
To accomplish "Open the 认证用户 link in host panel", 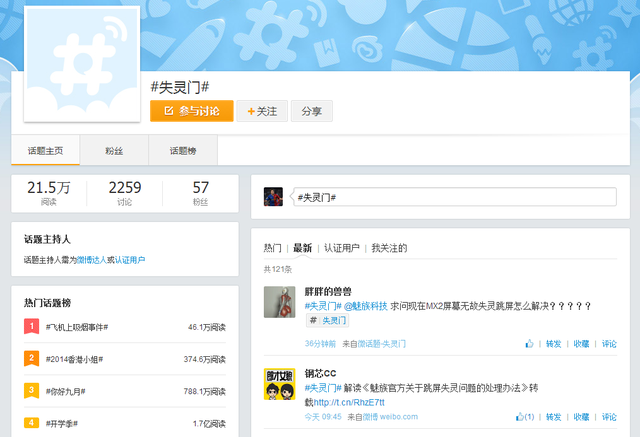I will tap(130, 260).
